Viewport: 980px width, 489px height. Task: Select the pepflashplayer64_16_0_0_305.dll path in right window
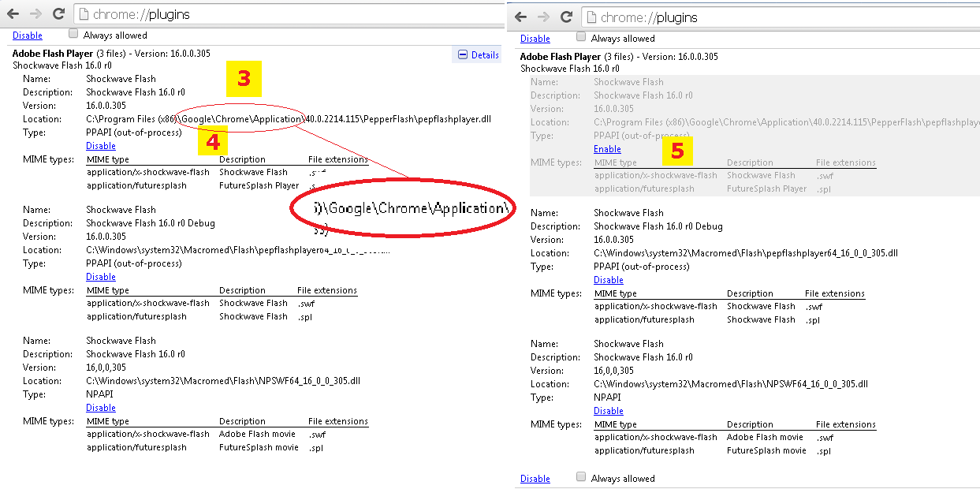coord(746,253)
